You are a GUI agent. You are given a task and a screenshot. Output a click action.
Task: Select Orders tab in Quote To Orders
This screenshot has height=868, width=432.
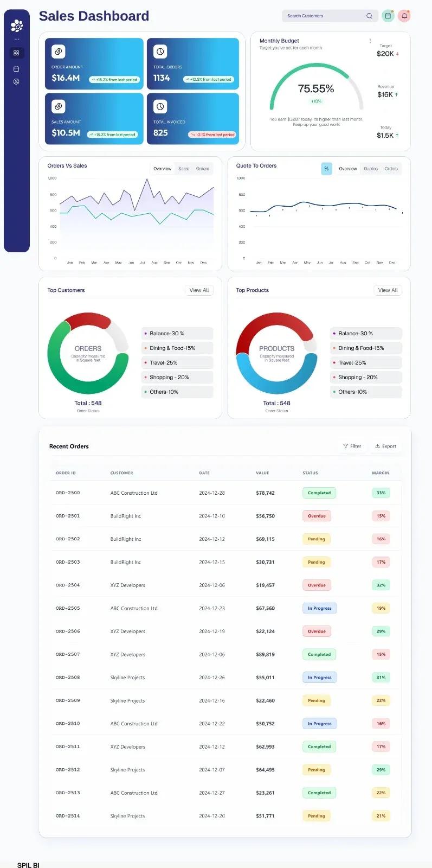click(391, 169)
